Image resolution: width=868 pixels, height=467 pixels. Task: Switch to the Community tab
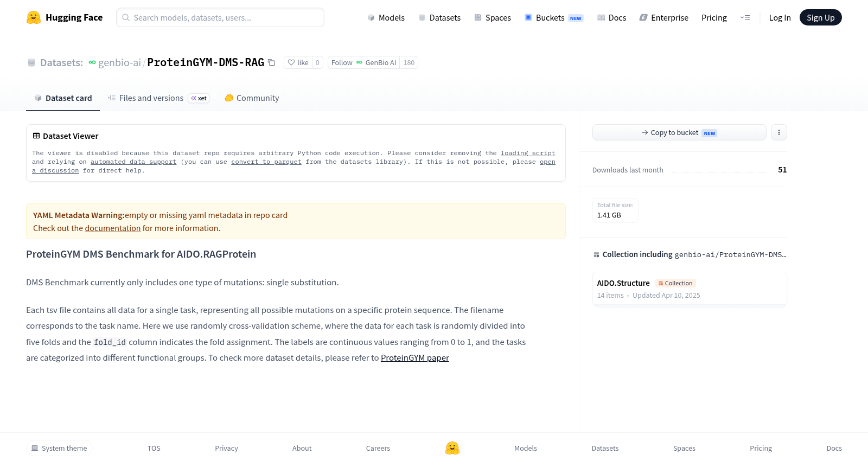pyautogui.click(x=252, y=98)
